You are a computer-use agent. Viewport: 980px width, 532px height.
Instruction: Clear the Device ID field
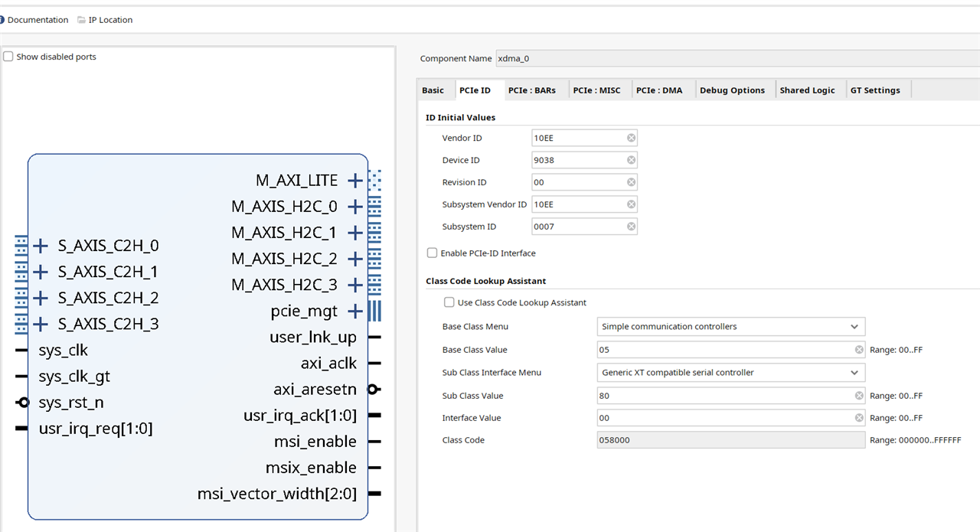(631, 160)
